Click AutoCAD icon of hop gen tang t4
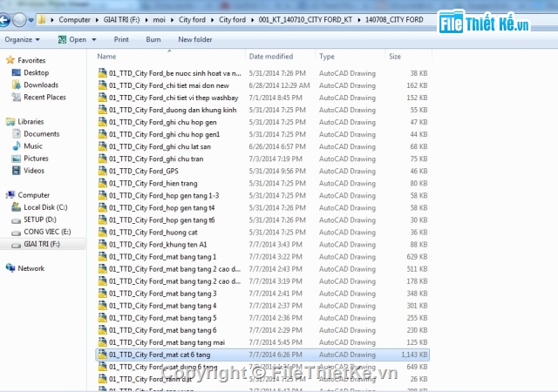 coord(103,207)
